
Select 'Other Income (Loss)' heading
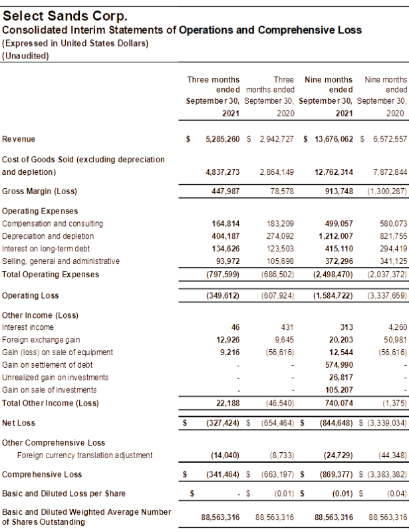point(40,315)
